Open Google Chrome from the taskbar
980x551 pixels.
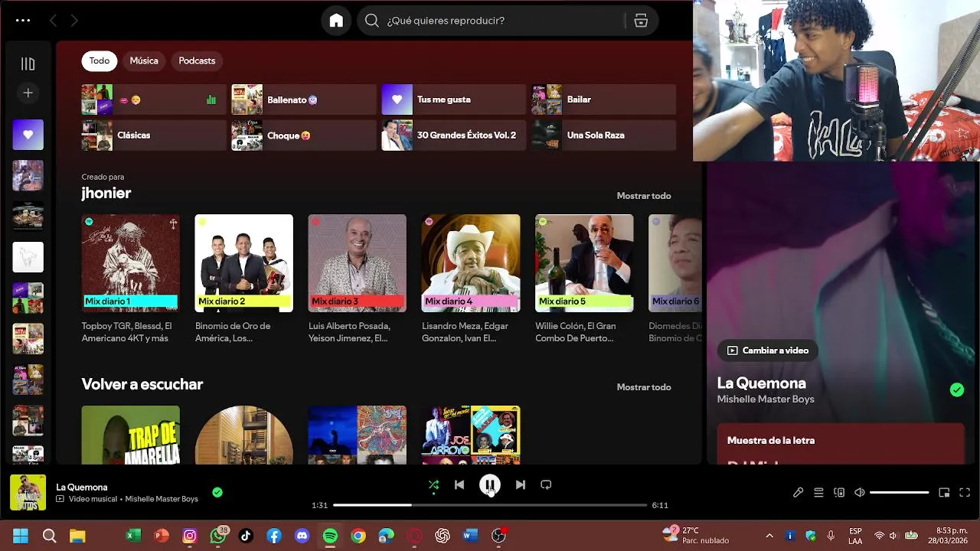click(x=358, y=536)
